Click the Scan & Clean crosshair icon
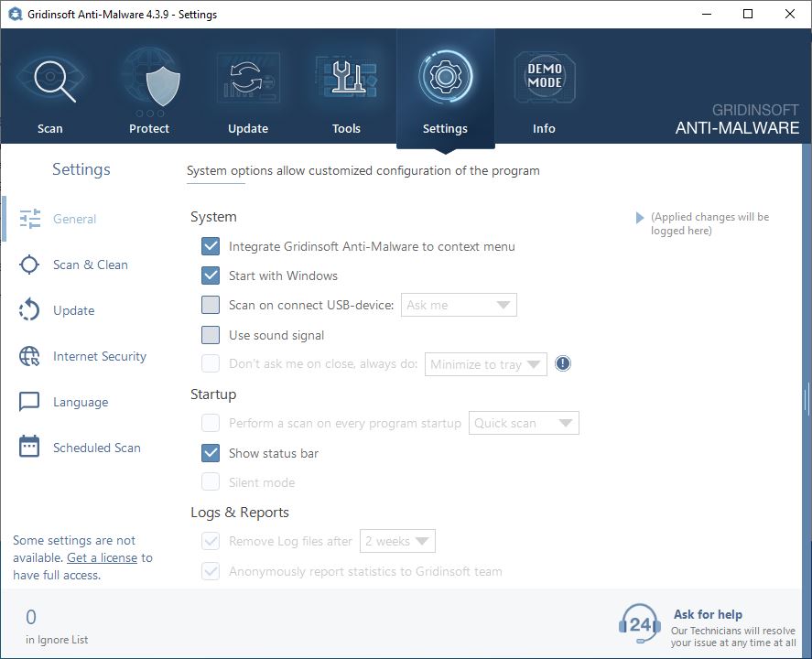The height and width of the screenshot is (659, 812). coord(29,265)
